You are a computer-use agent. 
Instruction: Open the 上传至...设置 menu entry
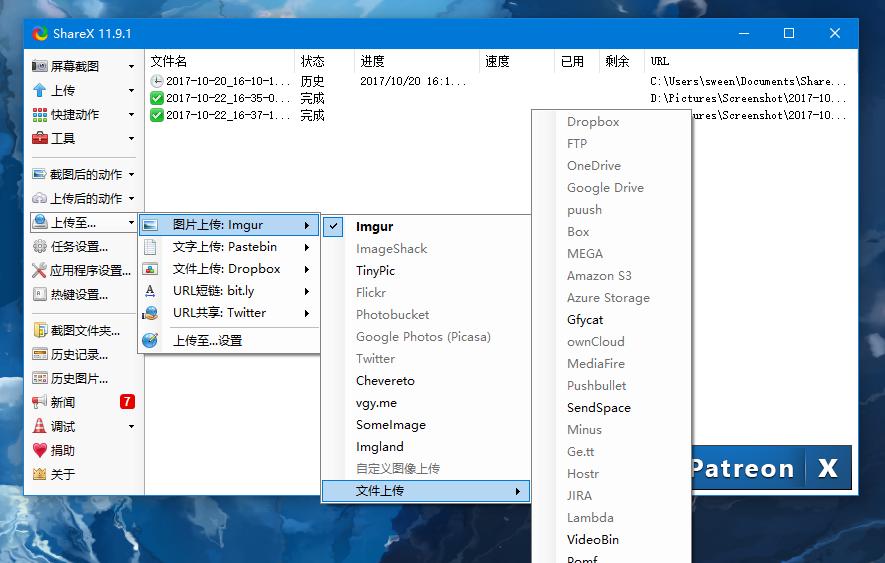coord(207,340)
